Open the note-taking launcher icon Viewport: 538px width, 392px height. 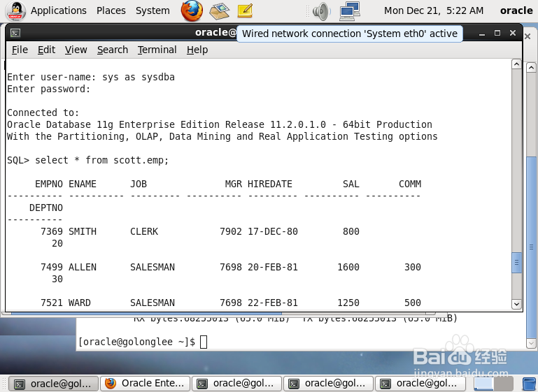[245, 10]
